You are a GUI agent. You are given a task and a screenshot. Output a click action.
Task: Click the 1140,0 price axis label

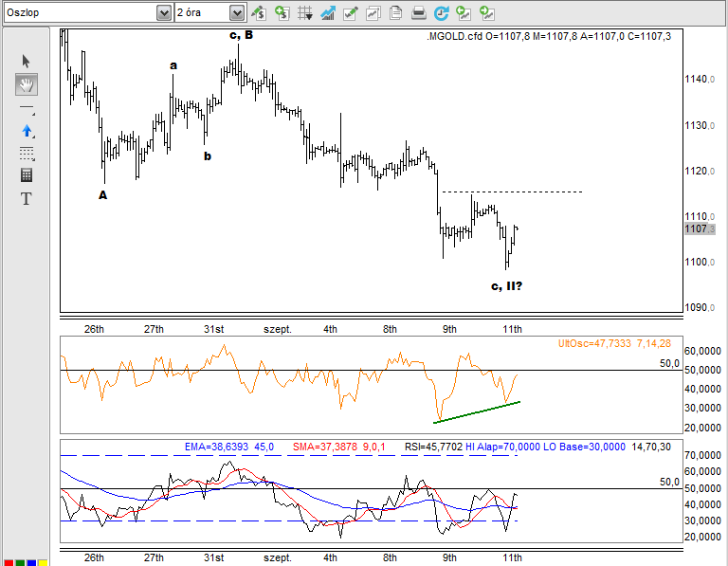pos(700,79)
